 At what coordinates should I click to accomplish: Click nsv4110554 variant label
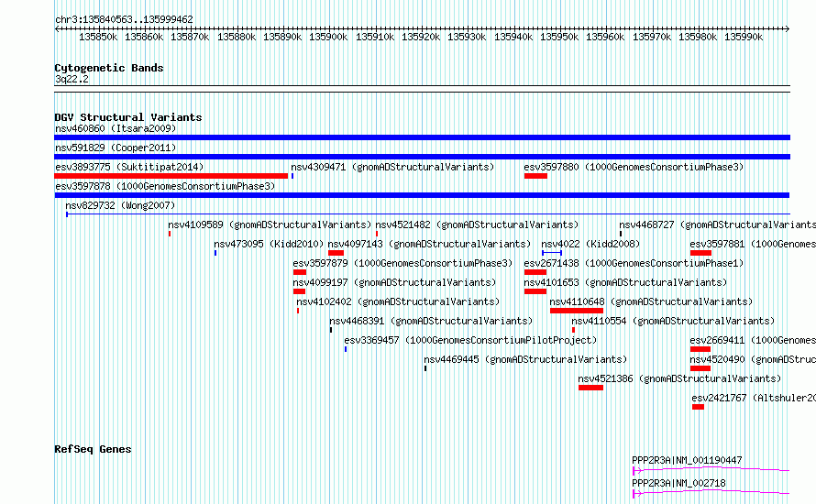[673, 321]
